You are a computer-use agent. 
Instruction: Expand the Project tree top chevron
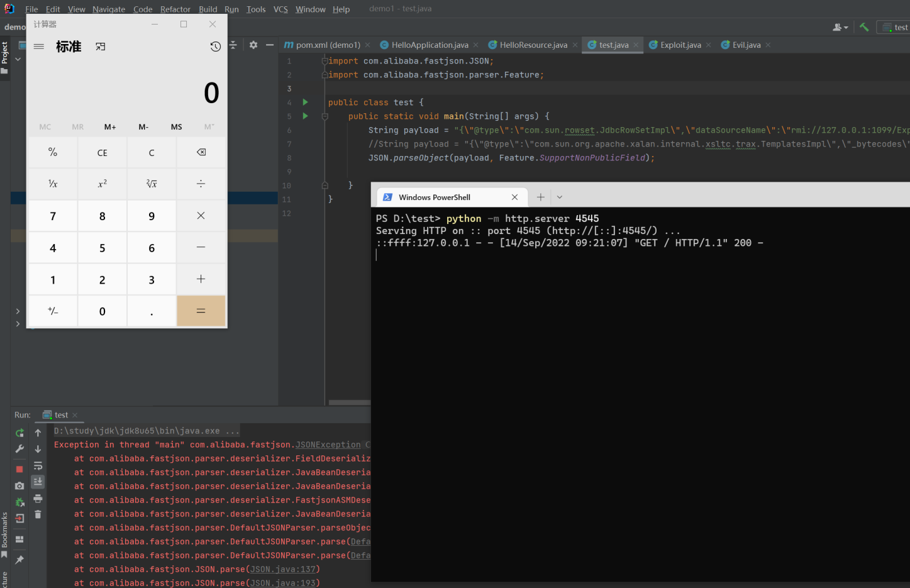click(18, 59)
